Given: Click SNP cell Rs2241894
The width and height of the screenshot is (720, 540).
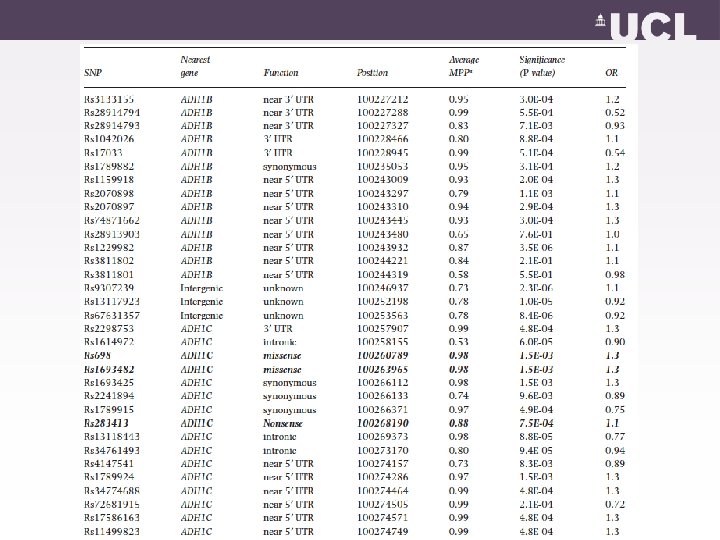Looking at the screenshot, I should [x=109, y=396].
